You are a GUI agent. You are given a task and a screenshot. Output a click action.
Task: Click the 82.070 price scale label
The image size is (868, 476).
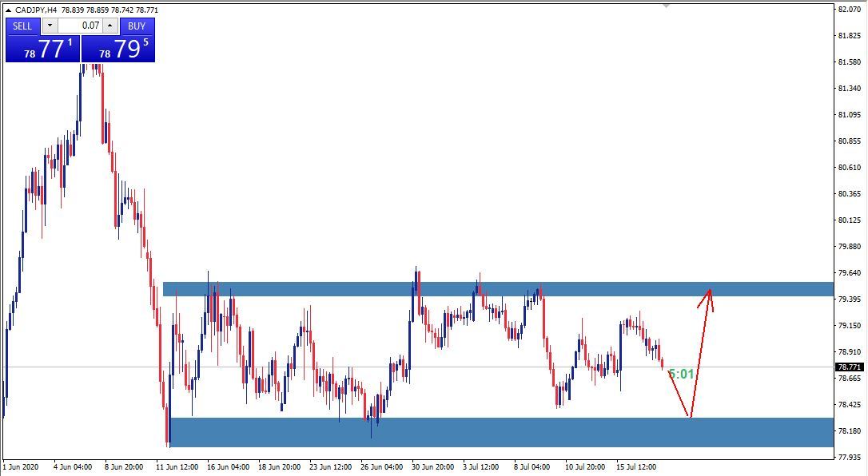pyautogui.click(x=849, y=10)
